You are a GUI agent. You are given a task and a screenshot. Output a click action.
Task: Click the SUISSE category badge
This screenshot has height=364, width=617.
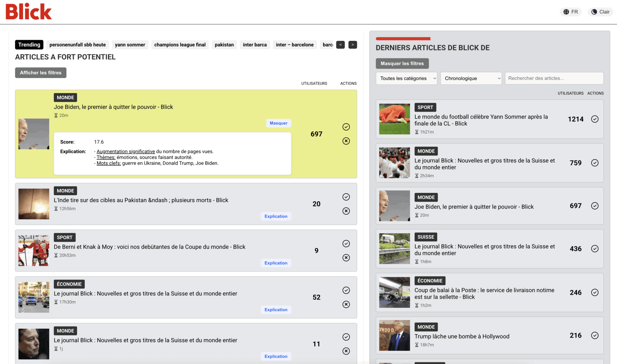426,237
